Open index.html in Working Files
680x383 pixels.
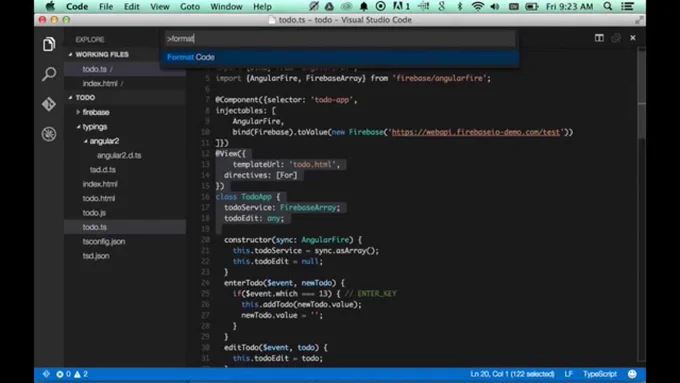pyautogui.click(x=125, y=83)
